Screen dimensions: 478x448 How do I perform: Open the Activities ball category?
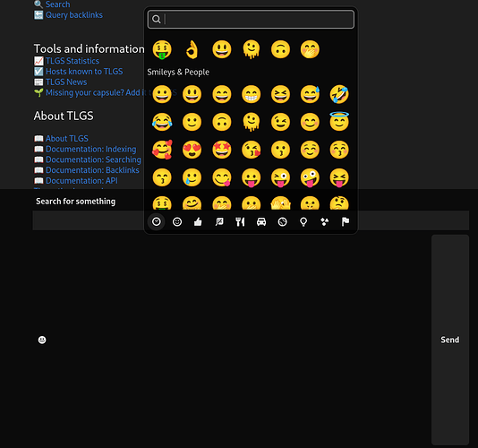click(x=282, y=222)
